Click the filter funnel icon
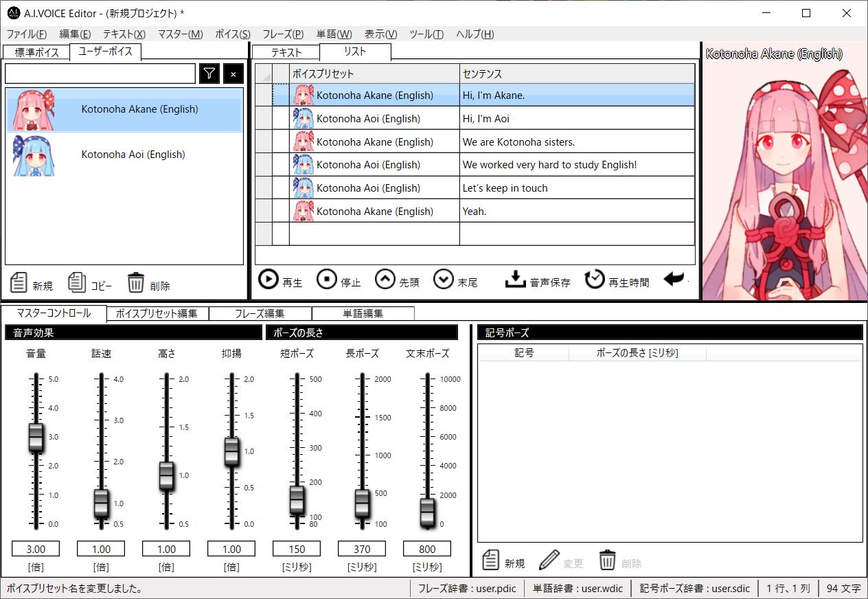Image resolution: width=868 pixels, height=599 pixels. [x=209, y=74]
